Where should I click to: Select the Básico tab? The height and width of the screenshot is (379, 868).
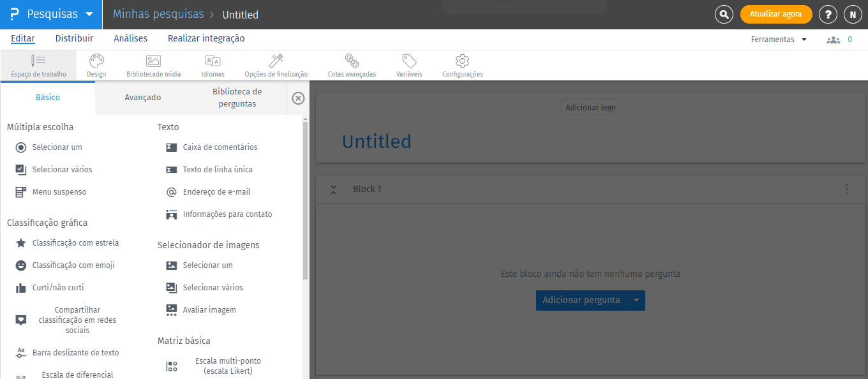pyautogui.click(x=48, y=98)
